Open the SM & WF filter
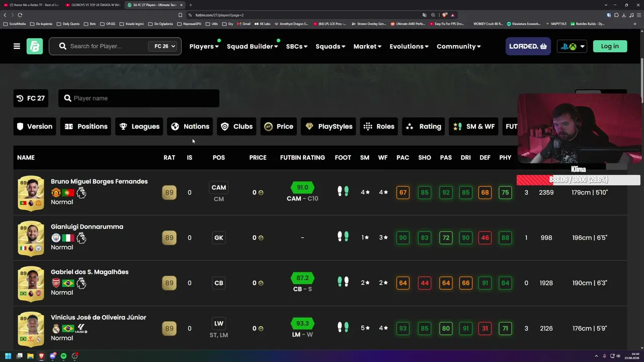 [x=474, y=126]
